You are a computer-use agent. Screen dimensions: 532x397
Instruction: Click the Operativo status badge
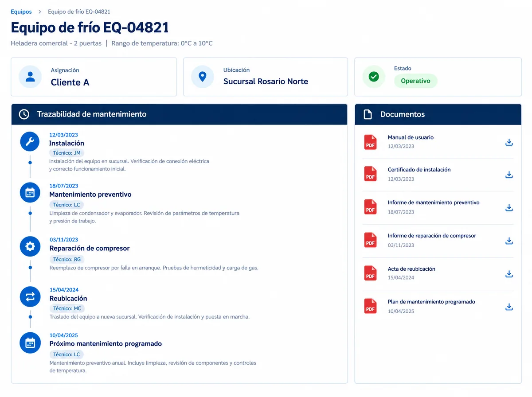pos(415,81)
